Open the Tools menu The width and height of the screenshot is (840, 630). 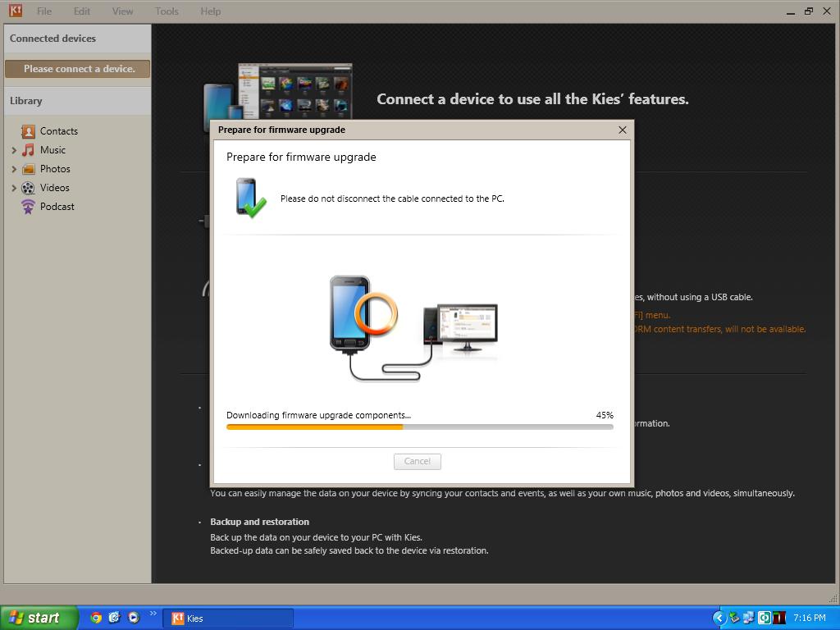167,11
